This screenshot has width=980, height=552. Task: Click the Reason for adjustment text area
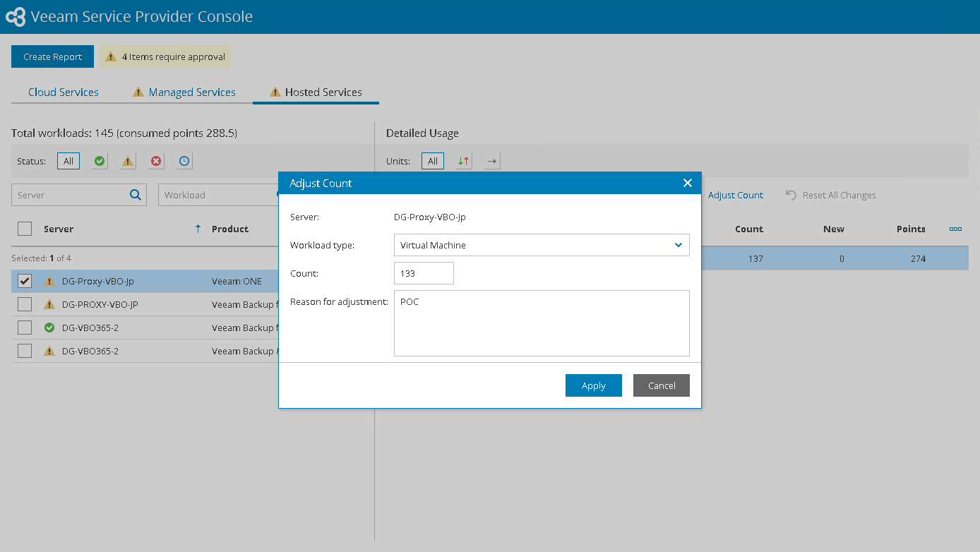click(x=542, y=323)
